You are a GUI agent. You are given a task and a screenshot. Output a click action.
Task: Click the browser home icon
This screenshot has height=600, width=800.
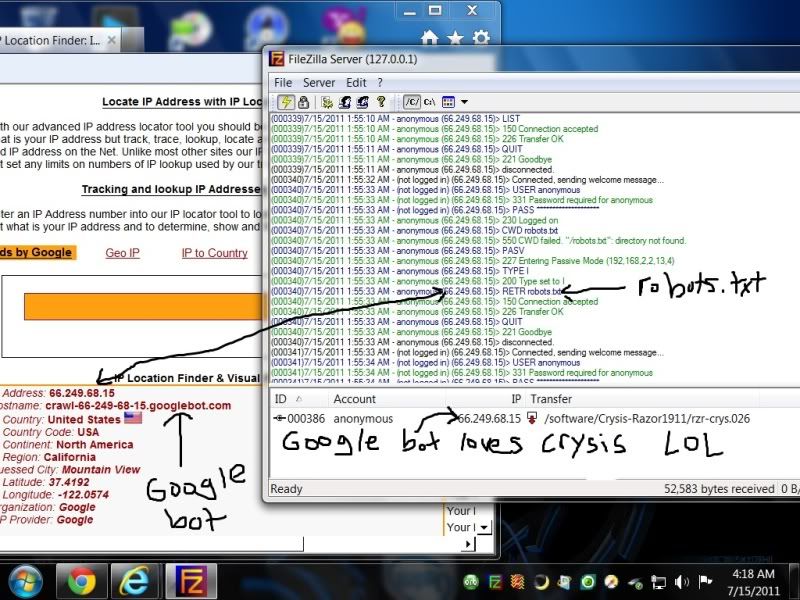pos(429,38)
